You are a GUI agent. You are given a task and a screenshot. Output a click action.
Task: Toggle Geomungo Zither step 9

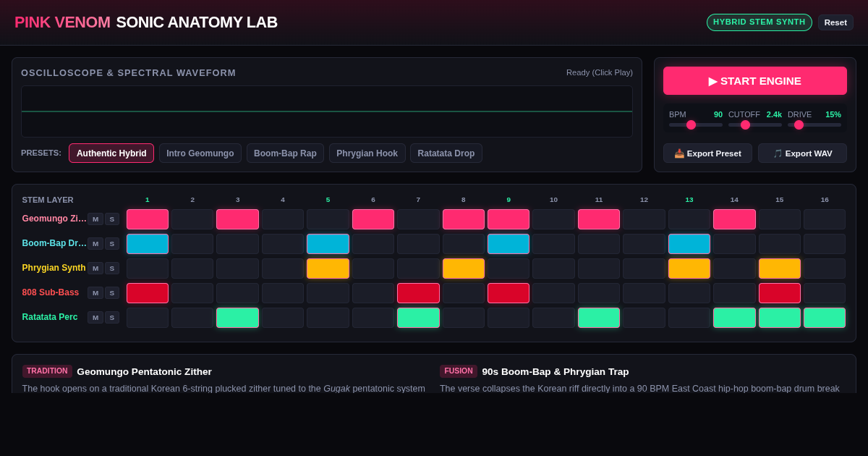pyautogui.click(x=509, y=219)
